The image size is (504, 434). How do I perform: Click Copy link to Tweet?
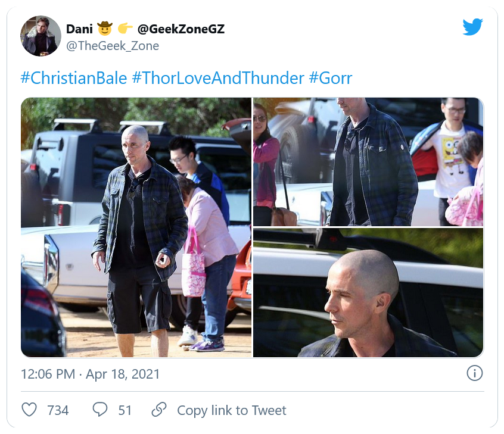tap(231, 410)
